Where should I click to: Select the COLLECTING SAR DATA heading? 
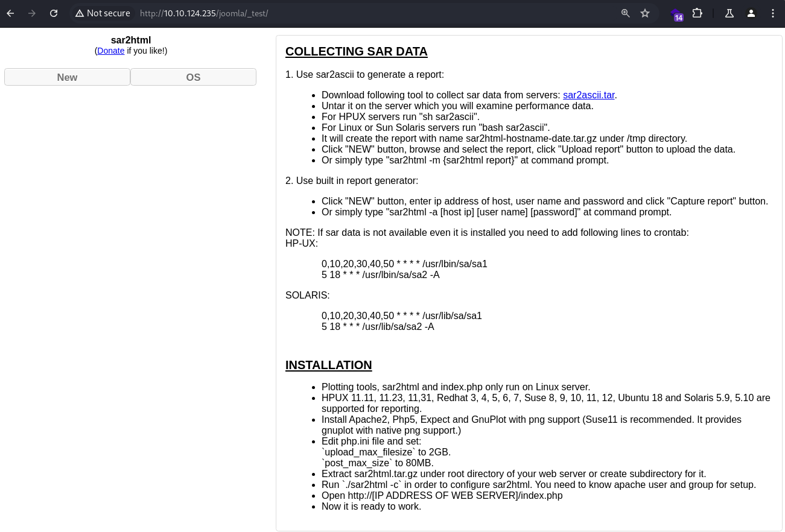[357, 51]
